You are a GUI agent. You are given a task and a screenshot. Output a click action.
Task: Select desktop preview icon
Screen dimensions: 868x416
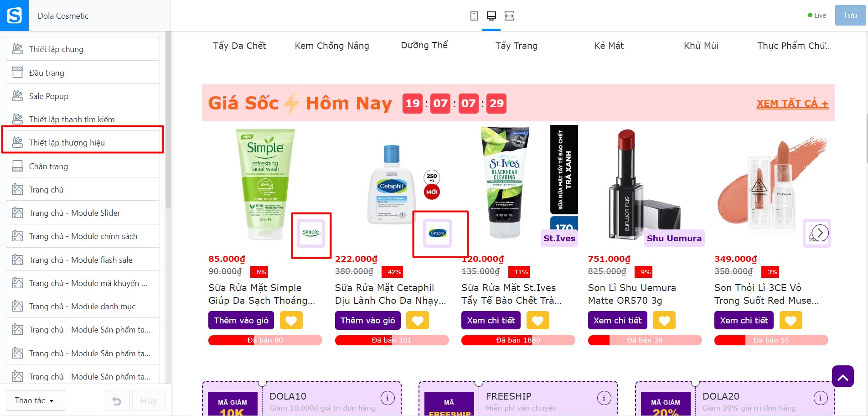[x=491, y=16]
